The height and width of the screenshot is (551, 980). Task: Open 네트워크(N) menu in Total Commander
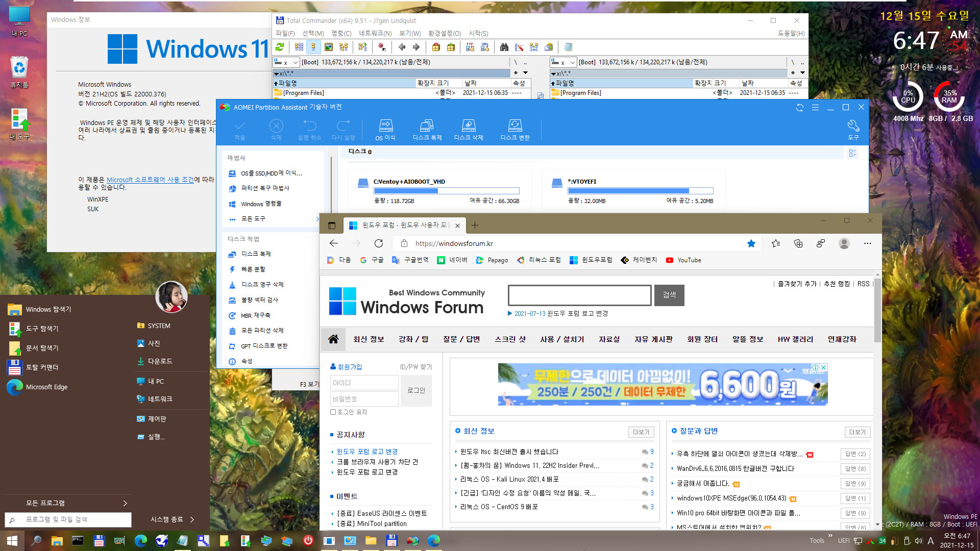tap(375, 33)
